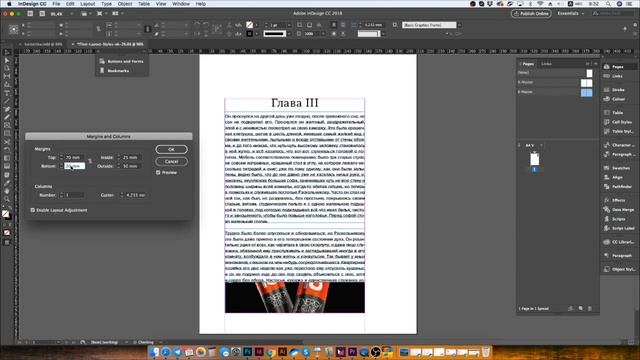Click the Bottom margin input field
The height and width of the screenshot is (360, 640).
click(x=74, y=166)
